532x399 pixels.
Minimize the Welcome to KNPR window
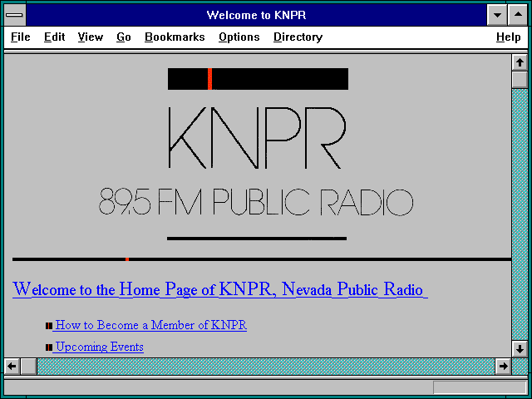[x=497, y=15]
